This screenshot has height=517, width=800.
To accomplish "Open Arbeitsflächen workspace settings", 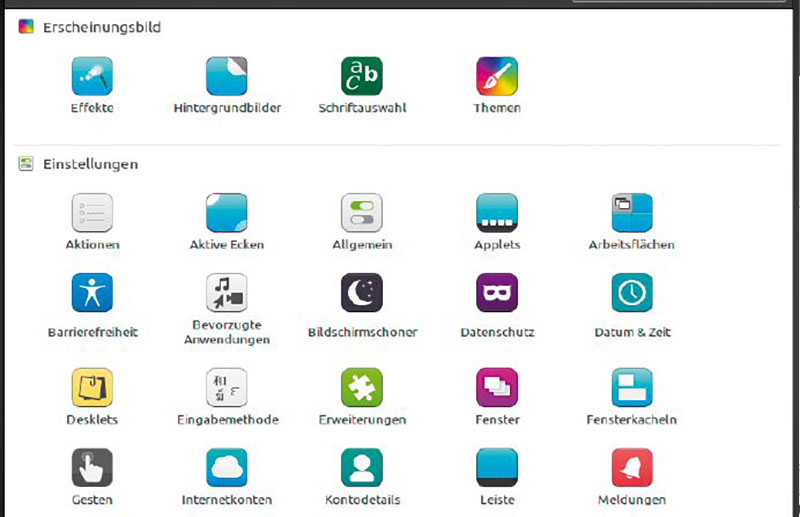I will pyautogui.click(x=632, y=213).
